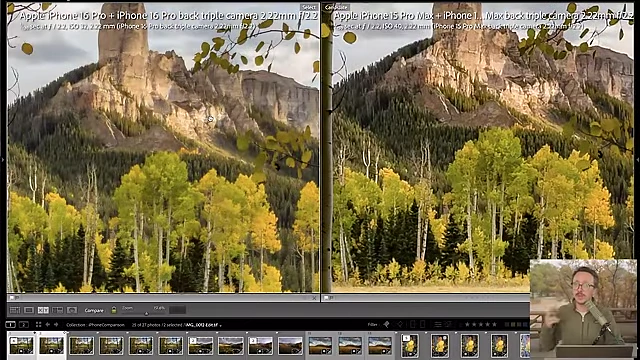Expand the right panel edge arrow
Image resolution: width=640 pixels, height=360 pixels.
638,160
